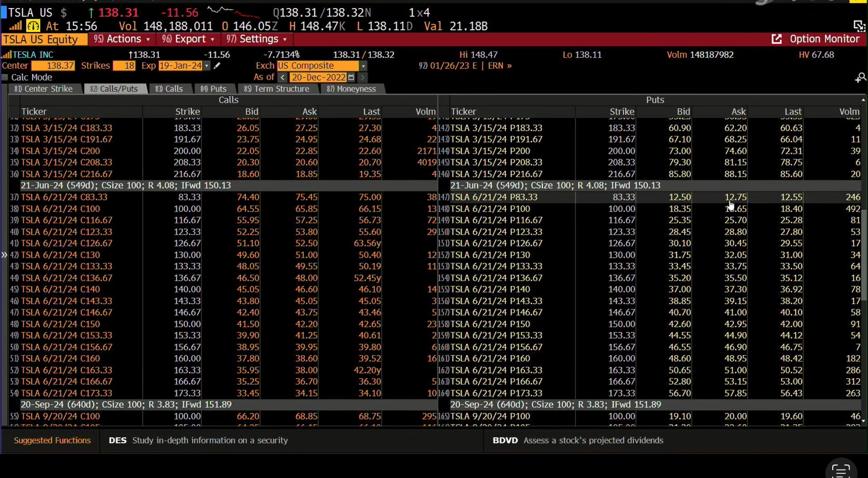Select row TSLA 6/21/24 C150
The width and height of the screenshot is (868, 478).
pos(223,324)
